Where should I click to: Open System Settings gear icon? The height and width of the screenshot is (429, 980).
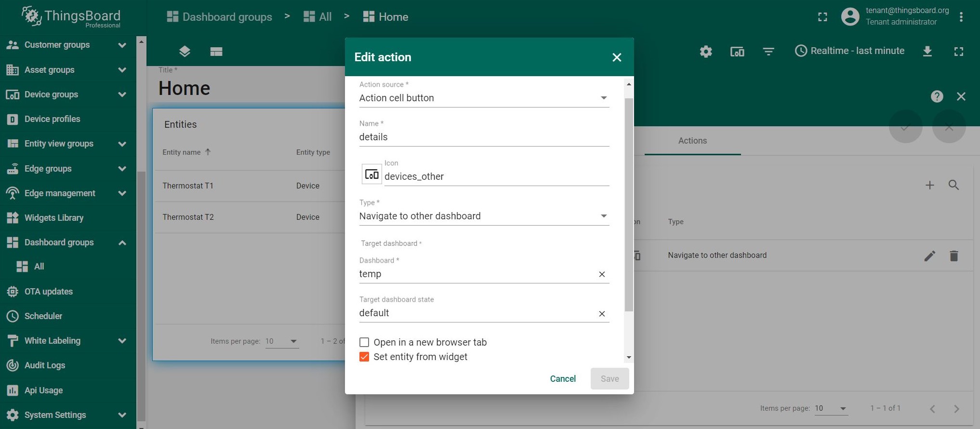coord(13,415)
